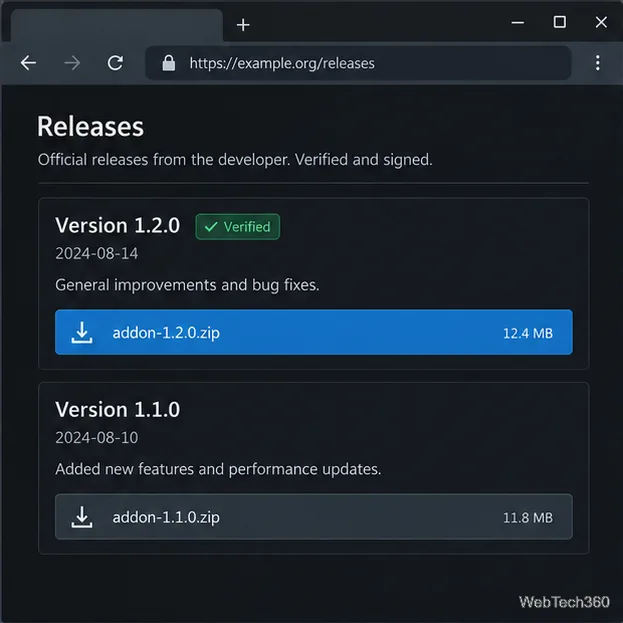Minimize the browser window
The height and width of the screenshot is (623, 623).
pyautogui.click(x=517, y=23)
